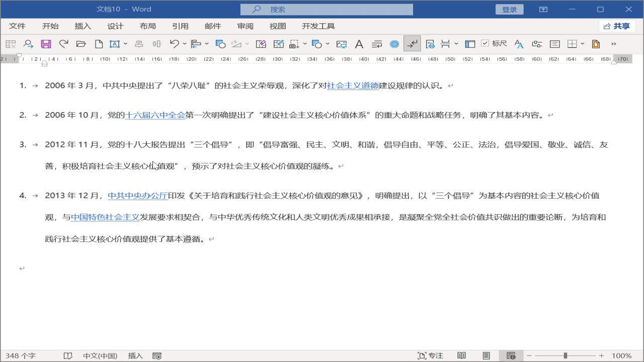Viewport: 644px width, 362px height.
Task: Click the change text styles AA icon
Action: click(x=519, y=44)
